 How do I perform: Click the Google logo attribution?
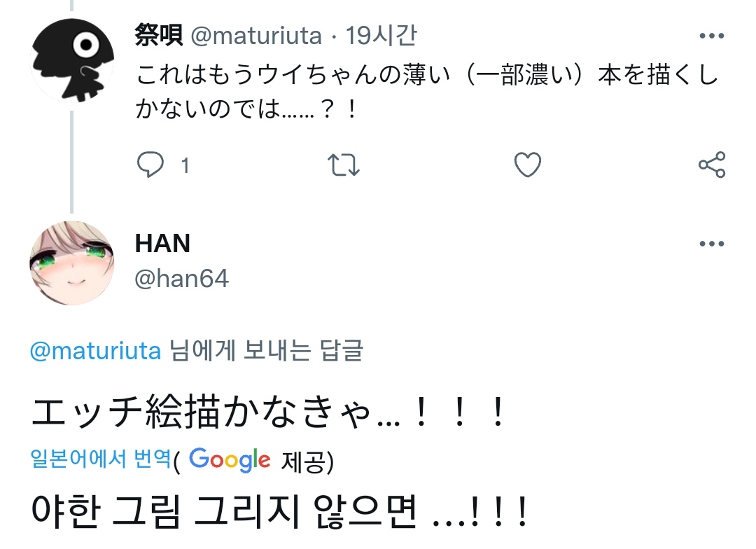tap(230, 459)
